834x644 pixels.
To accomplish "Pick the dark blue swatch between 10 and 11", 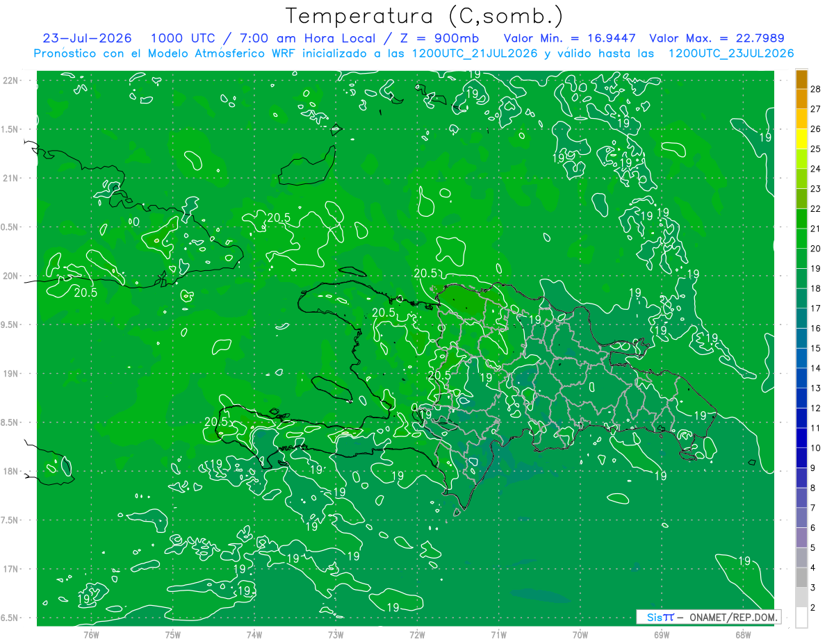I will tap(801, 438).
